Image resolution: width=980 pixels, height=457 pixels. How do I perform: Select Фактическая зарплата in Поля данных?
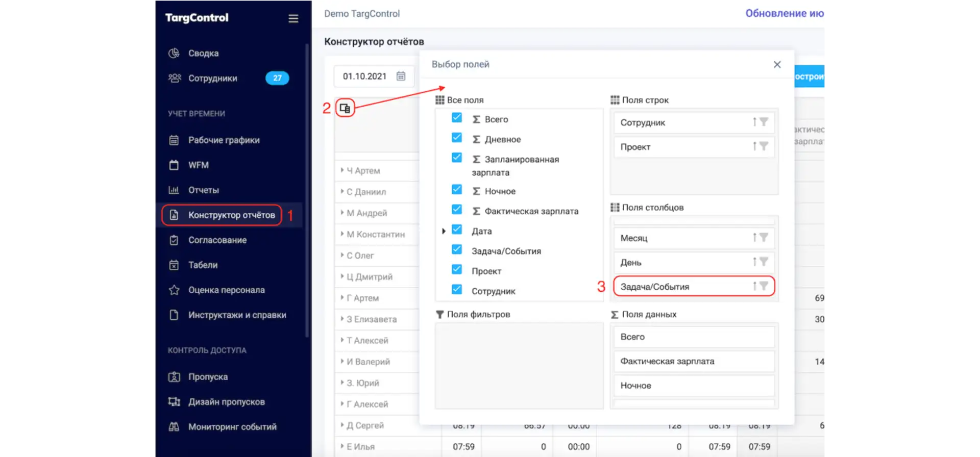pyautogui.click(x=694, y=361)
